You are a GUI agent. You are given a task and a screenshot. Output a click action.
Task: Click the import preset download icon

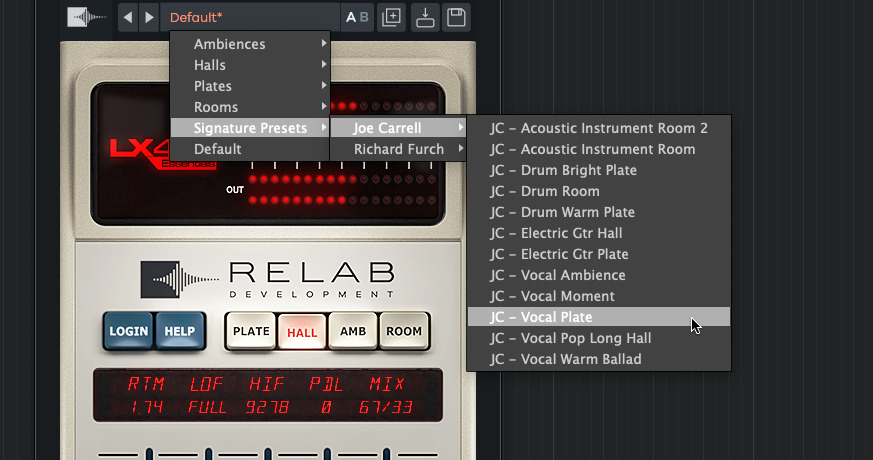click(x=425, y=18)
